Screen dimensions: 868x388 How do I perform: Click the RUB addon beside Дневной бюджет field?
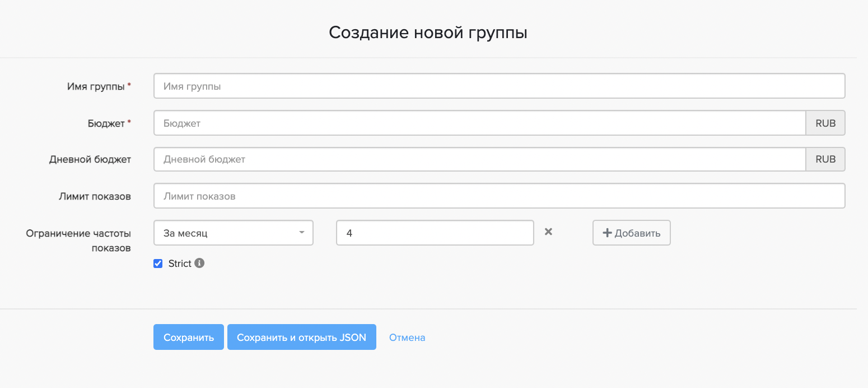click(x=825, y=159)
